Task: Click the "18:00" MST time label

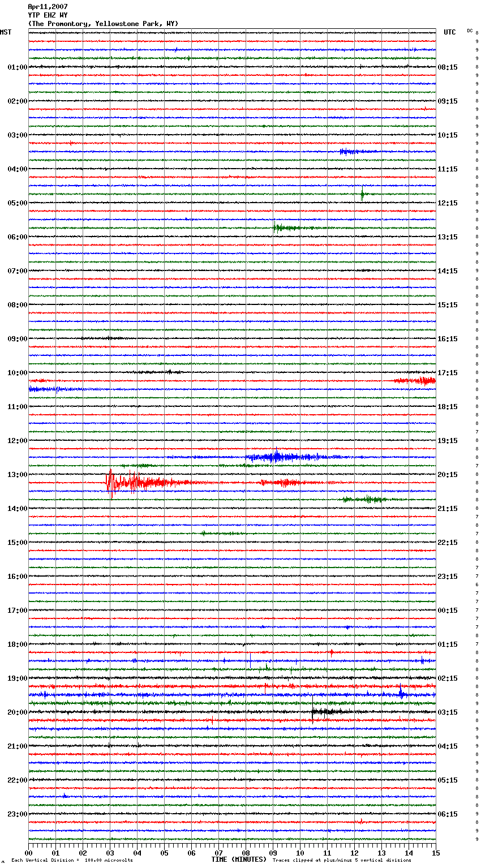Action: click(x=18, y=644)
